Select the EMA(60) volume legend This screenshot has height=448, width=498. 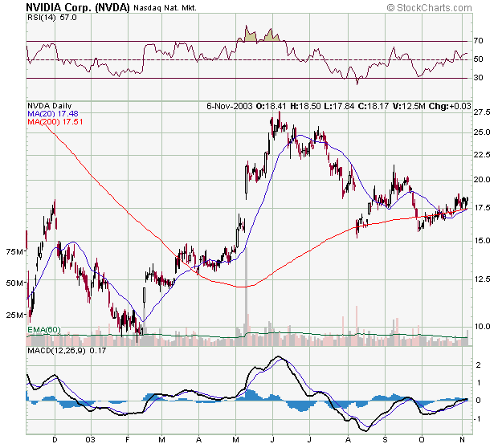(44, 330)
